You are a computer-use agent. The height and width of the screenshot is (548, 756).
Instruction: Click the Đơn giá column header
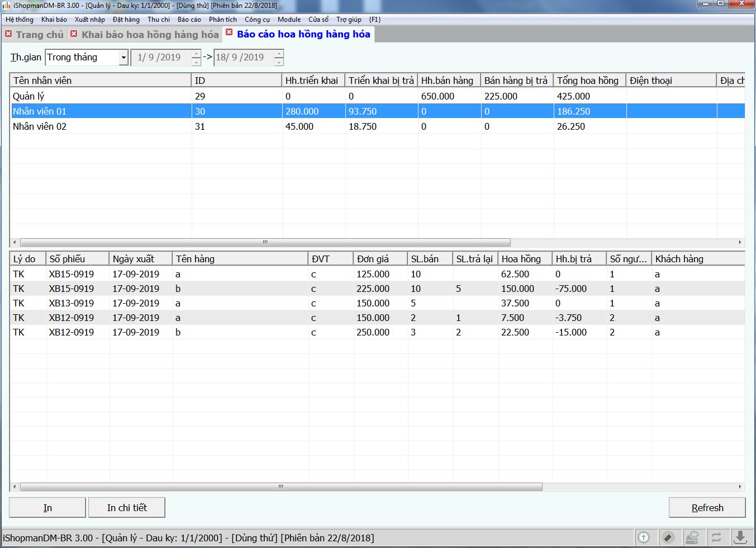pyautogui.click(x=381, y=259)
